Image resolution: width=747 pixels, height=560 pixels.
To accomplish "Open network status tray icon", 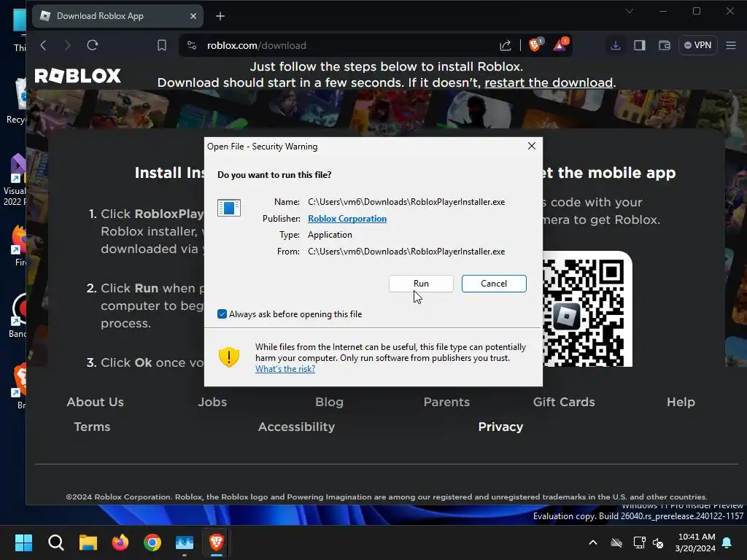I will pos(639,542).
